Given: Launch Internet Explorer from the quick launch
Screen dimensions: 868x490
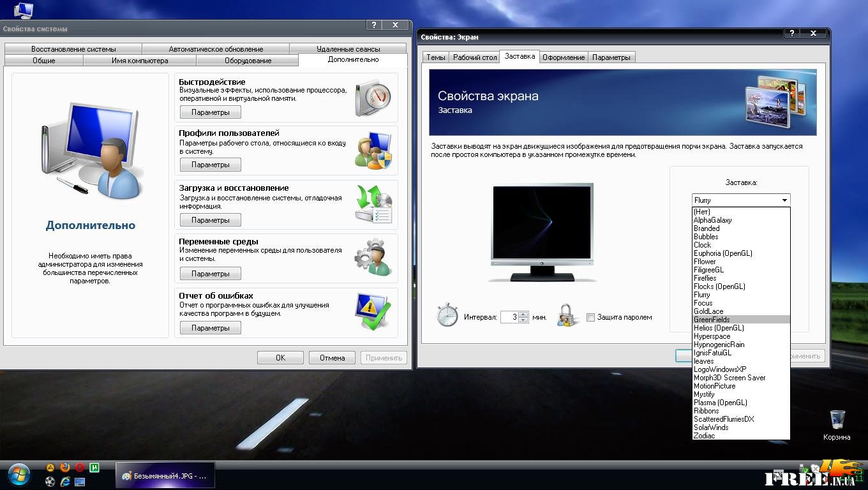Looking at the screenshot, I should coord(65,482).
